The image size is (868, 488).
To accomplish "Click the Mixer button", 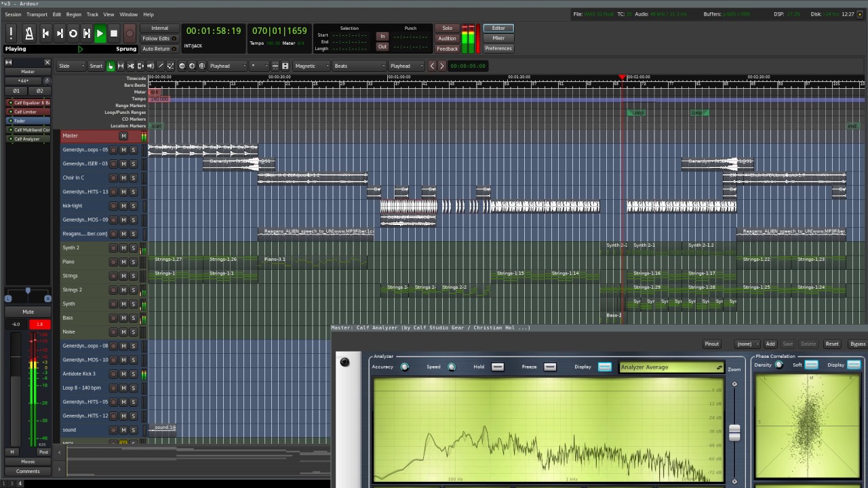I will point(498,38).
